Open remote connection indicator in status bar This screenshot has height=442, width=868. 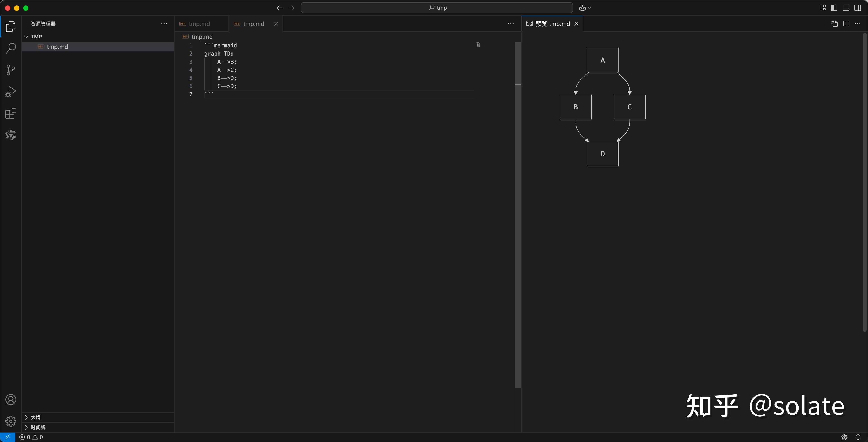[7, 437]
